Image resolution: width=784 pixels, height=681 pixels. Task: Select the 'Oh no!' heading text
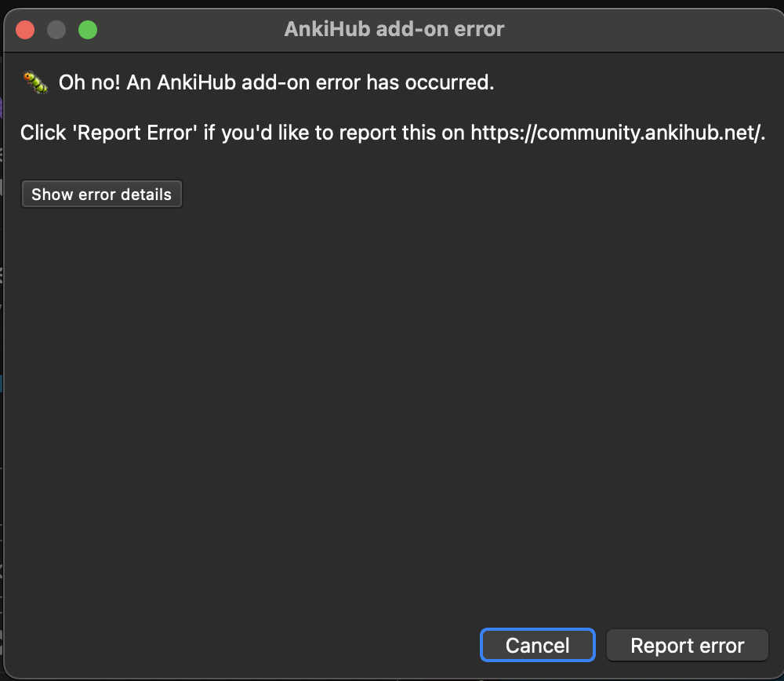(89, 82)
